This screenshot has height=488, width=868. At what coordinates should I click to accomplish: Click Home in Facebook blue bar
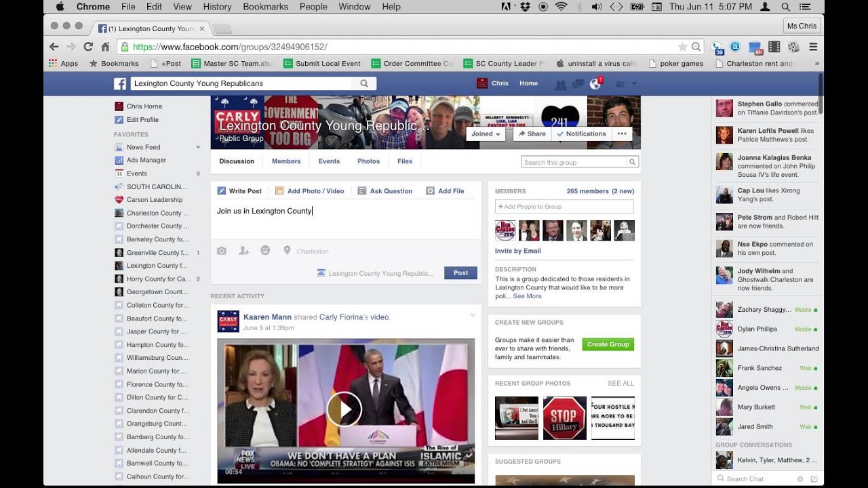click(528, 84)
